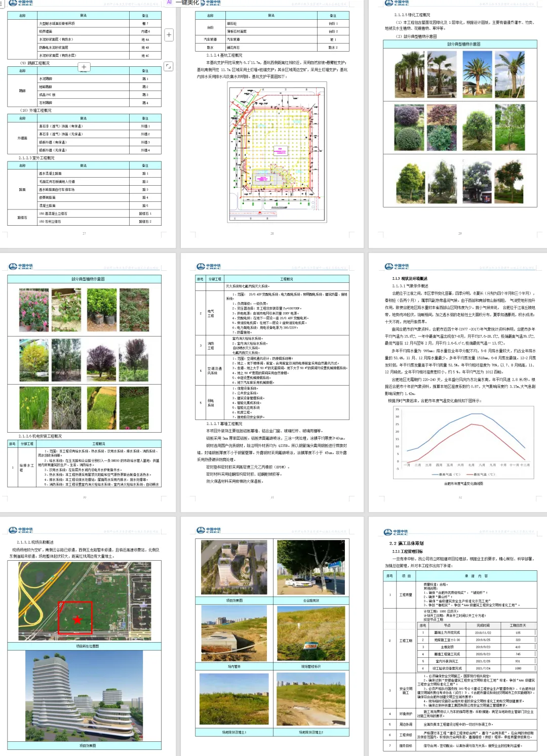
Task: Click the 最低气温 legend entry in the chart
Action: (481, 474)
